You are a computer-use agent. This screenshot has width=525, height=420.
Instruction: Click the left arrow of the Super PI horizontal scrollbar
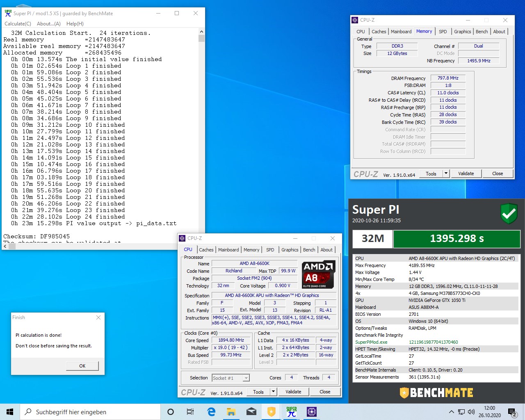[x=5, y=247]
